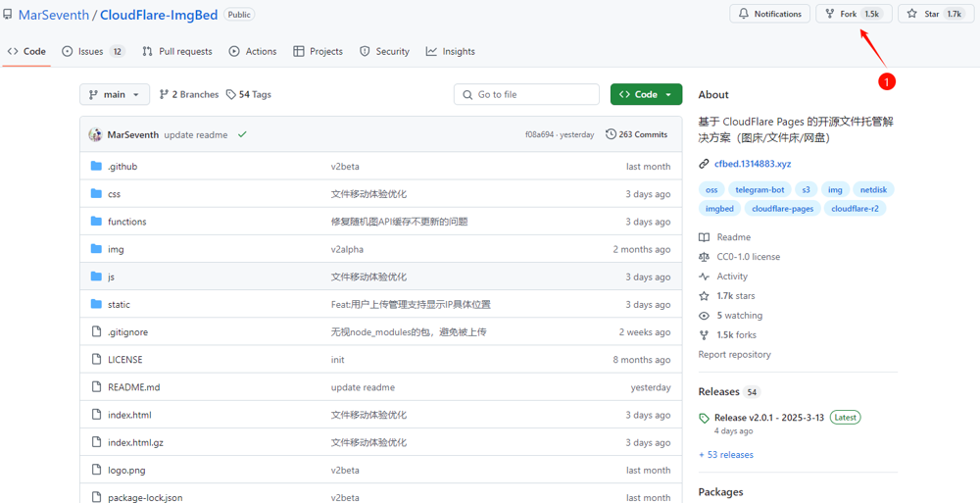Open the 2 Branches link
The width and height of the screenshot is (980, 503).
point(189,94)
